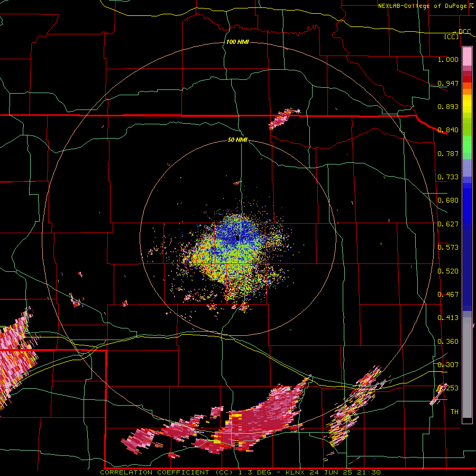Screen dimensions: 476x476
Task: Click the 0.840 scale value
Action: (x=448, y=130)
